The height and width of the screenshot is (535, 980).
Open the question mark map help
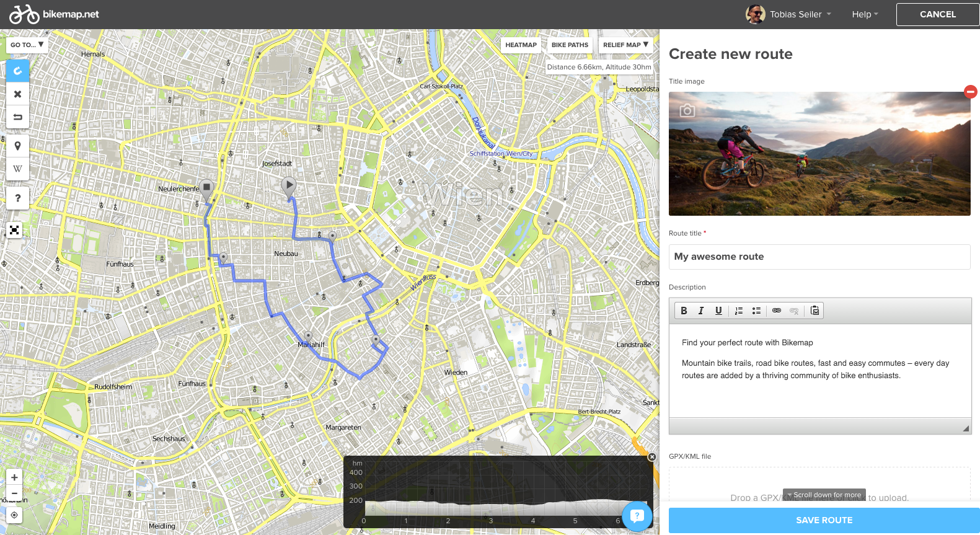coord(17,198)
